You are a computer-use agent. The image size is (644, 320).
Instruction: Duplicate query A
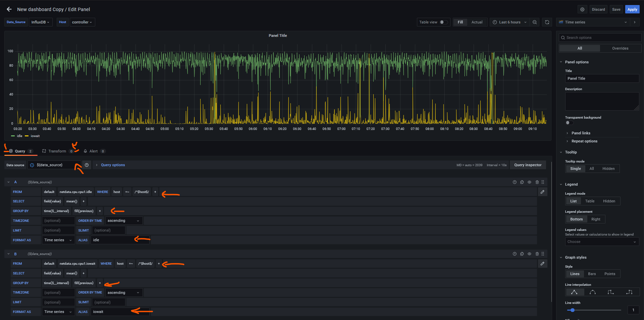[522, 182]
